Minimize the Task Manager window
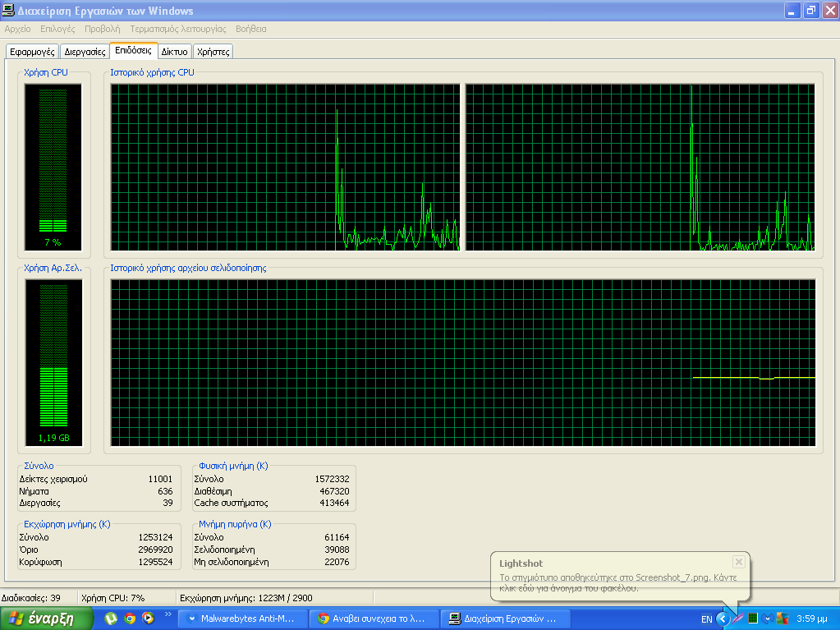The image size is (840, 630). tap(792, 10)
